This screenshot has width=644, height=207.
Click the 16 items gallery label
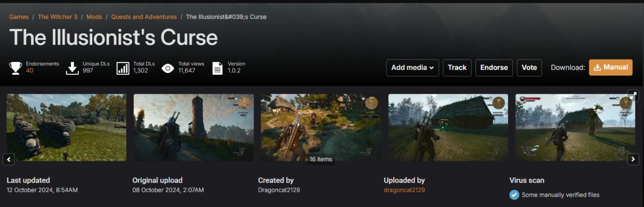tap(321, 159)
